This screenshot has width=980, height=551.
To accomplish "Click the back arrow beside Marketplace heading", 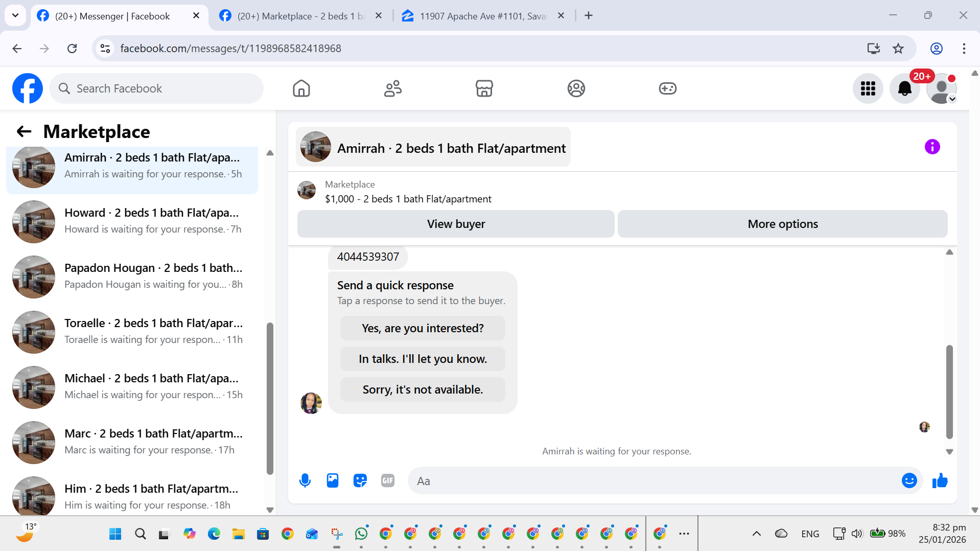I will (x=24, y=131).
